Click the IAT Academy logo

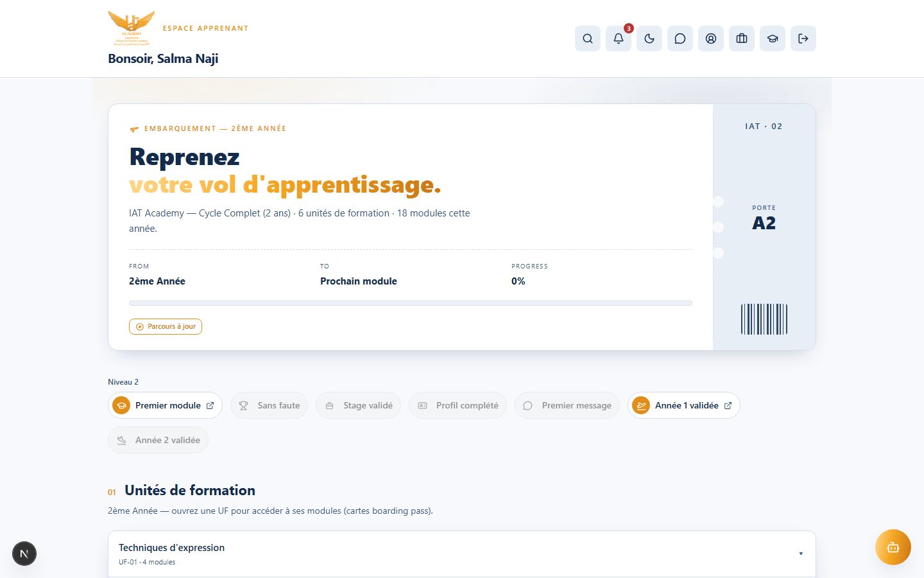click(x=132, y=28)
